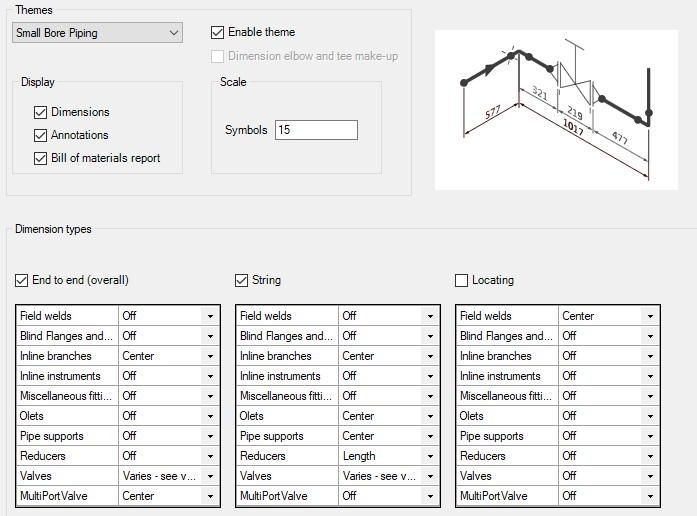697x516 pixels.
Task: Uncheck the Enable theme checkbox
Action: coord(218,33)
